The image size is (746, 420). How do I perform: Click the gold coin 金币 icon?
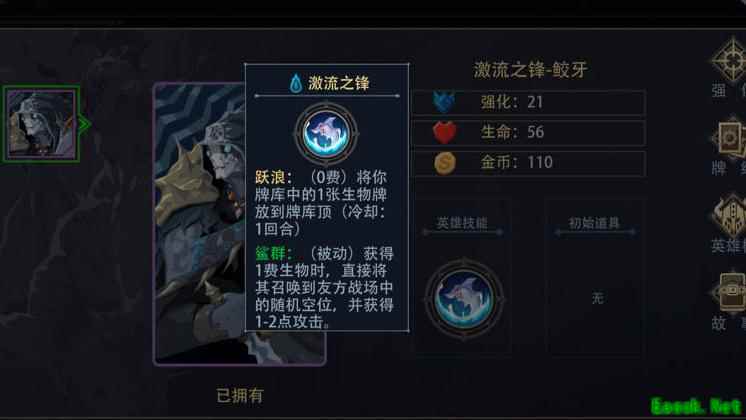click(445, 163)
